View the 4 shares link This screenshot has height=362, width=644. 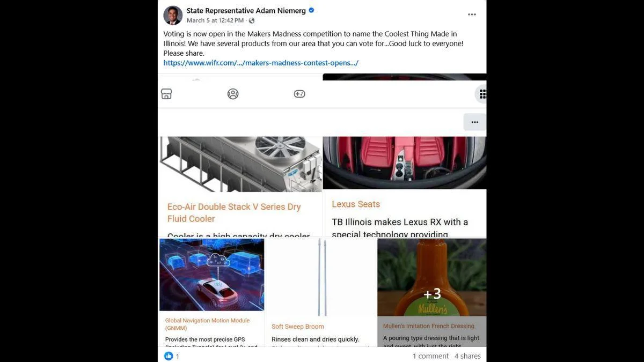pos(467,356)
